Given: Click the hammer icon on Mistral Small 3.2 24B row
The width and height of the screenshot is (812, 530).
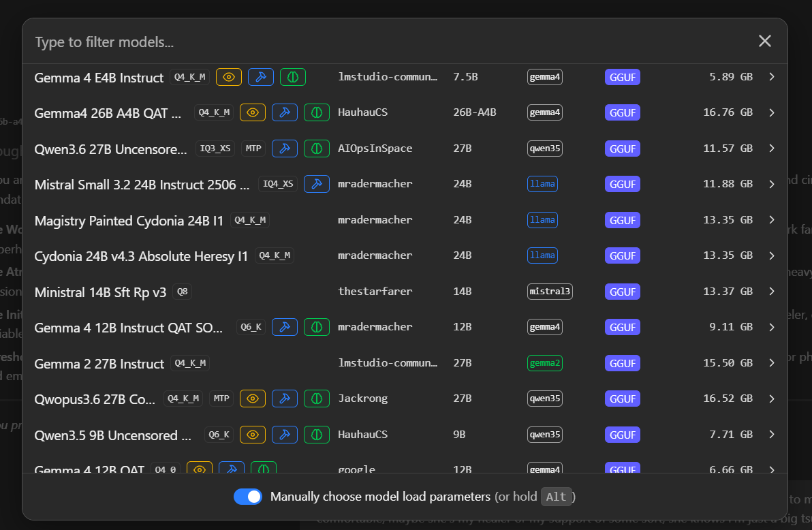Looking at the screenshot, I should [x=316, y=184].
